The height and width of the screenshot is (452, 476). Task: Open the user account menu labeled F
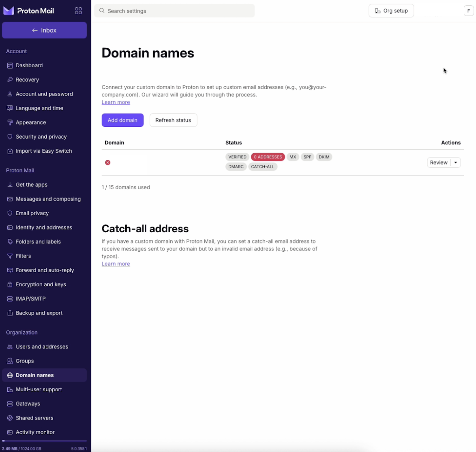point(468,11)
